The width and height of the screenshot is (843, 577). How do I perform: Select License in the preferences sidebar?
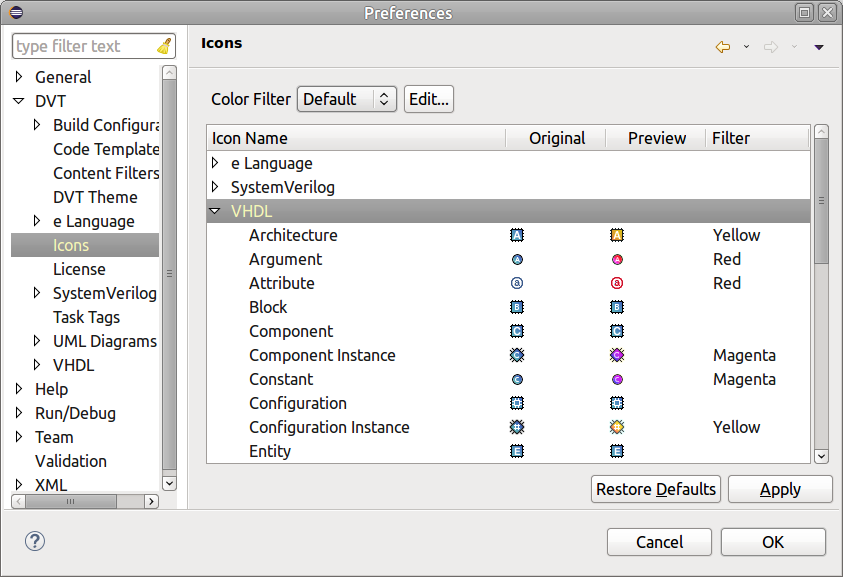click(x=79, y=269)
